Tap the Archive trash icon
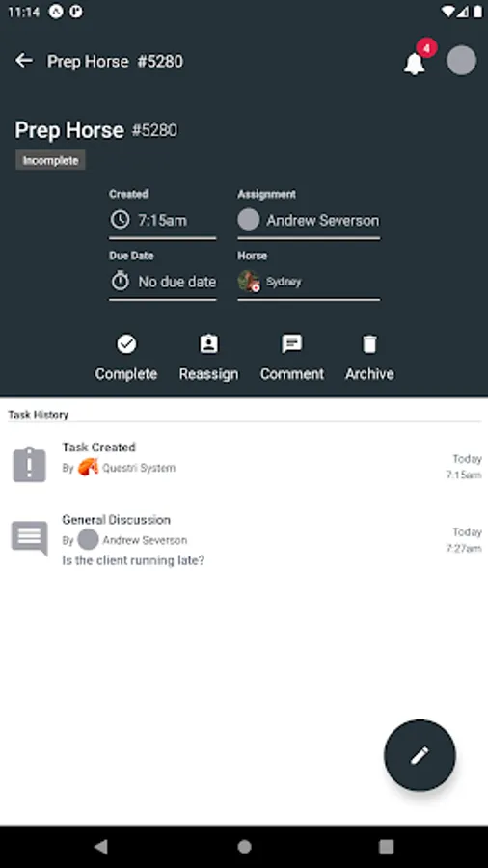Image resolution: width=488 pixels, height=868 pixels. click(x=369, y=343)
